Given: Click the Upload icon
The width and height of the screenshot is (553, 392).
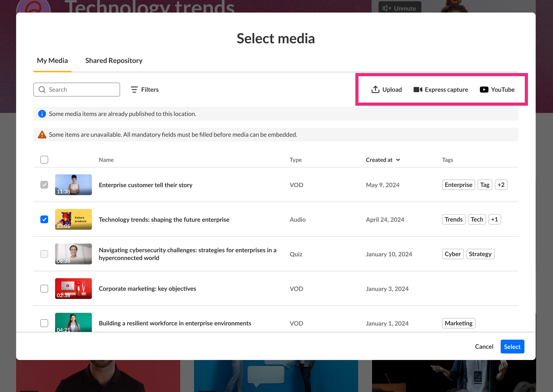Looking at the screenshot, I should 375,89.
